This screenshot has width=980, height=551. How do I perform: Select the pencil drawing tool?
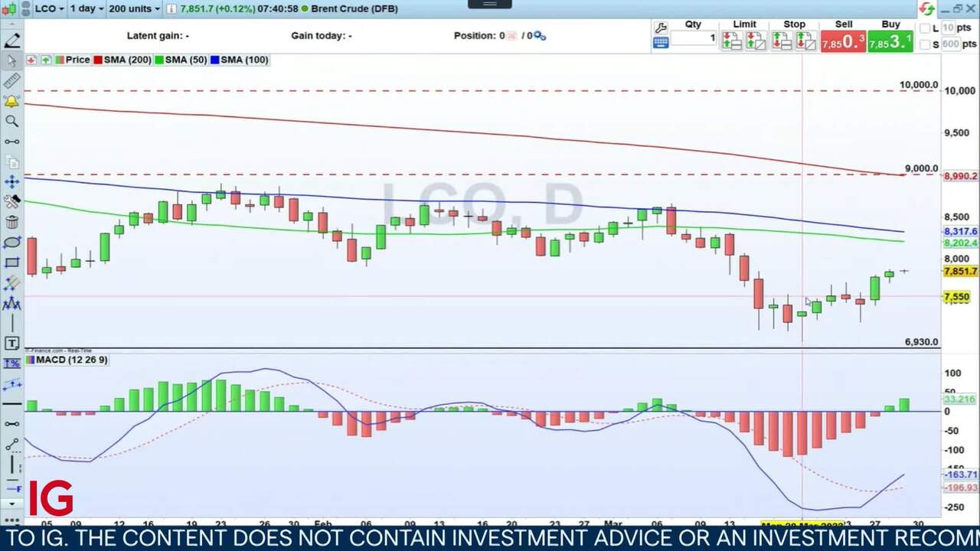tap(12, 41)
